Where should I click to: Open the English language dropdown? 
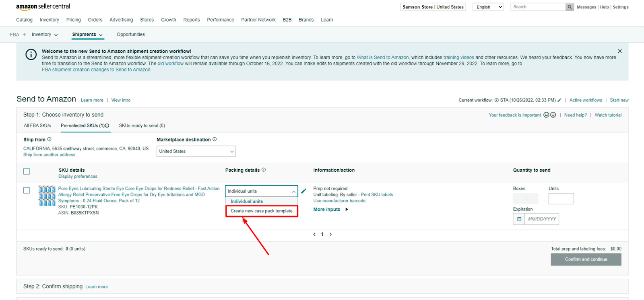(x=488, y=7)
